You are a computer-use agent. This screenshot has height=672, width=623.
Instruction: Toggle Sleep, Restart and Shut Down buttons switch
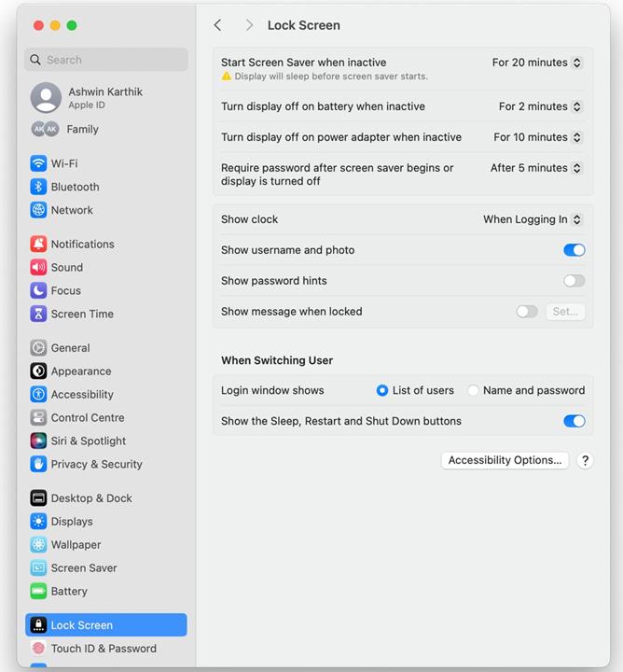575,421
